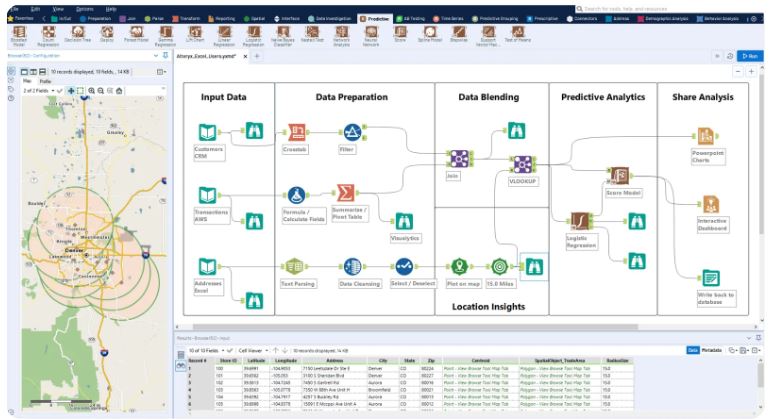Select the Test of Means tool
Viewport: 770px width, 419px height.
pos(518,34)
